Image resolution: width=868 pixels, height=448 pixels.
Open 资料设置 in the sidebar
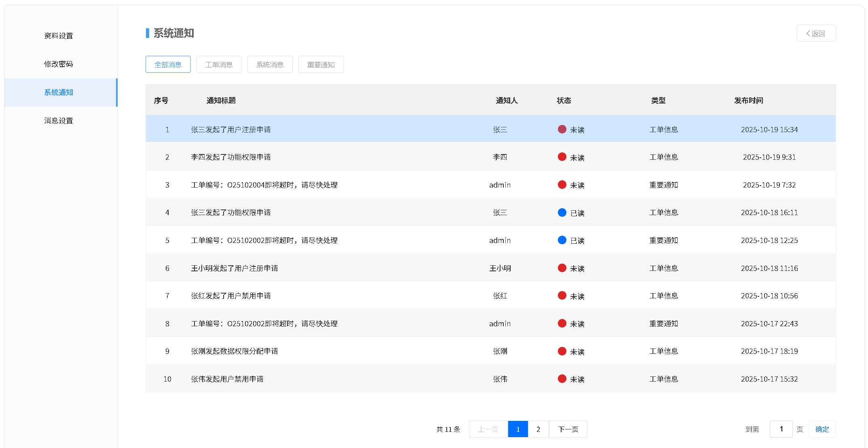[x=59, y=36]
